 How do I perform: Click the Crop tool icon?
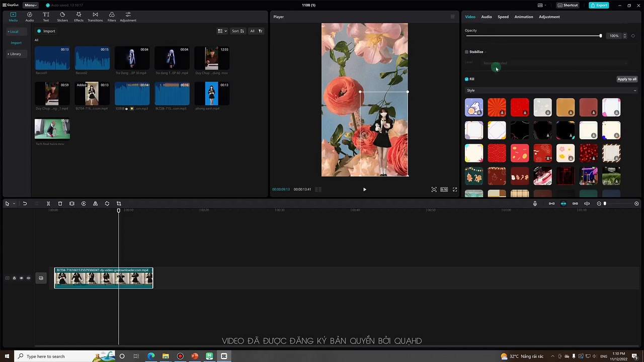coord(119,204)
